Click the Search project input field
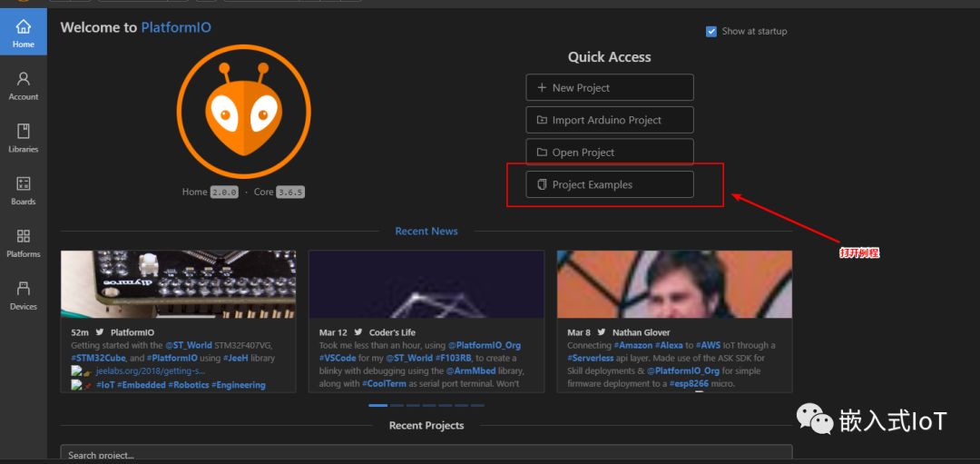Image resolution: width=980 pixels, height=464 pixels. [426, 454]
